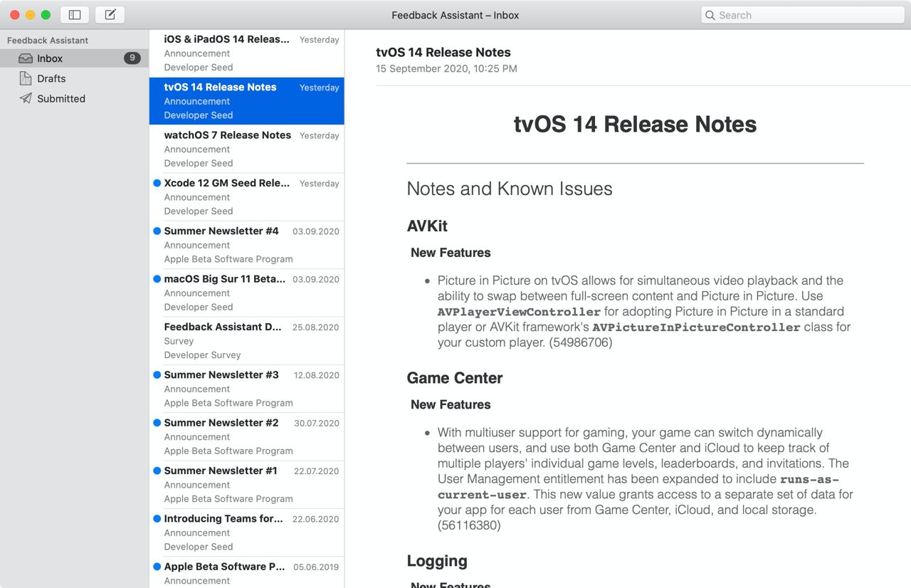Screen dimensions: 911x588
Task: Click unread dot of Summer Newsletter #4
Action: coord(157,231)
